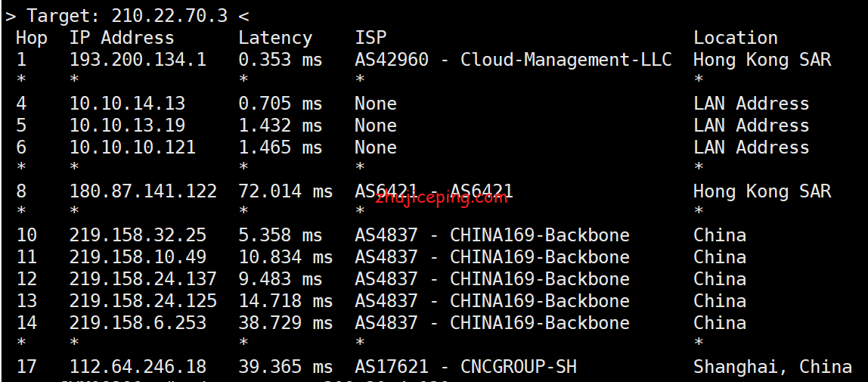
Task: Click the Hop column header
Action: tap(32, 39)
